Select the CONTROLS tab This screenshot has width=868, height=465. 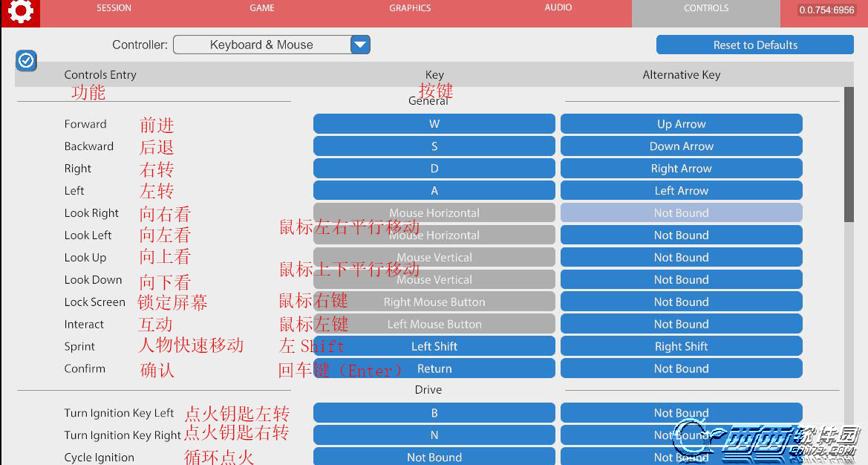(706, 13)
